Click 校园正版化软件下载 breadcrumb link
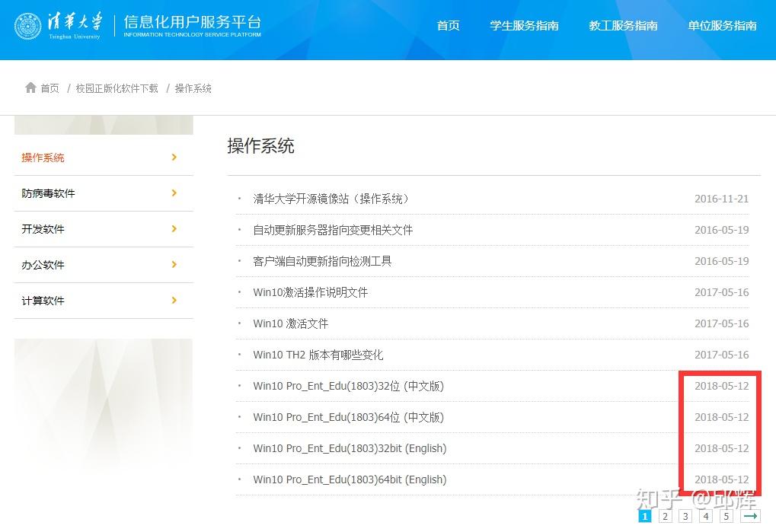The height and width of the screenshot is (532, 776). click(x=117, y=88)
